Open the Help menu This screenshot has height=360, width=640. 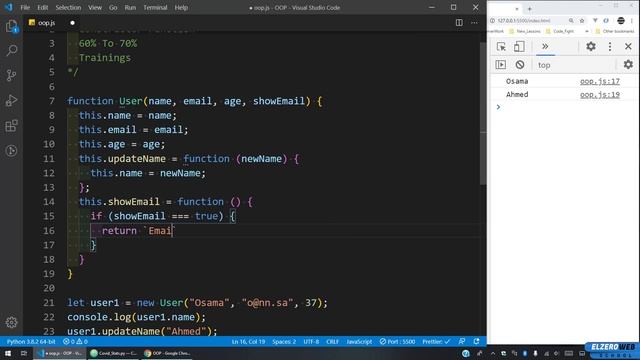[181, 7]
